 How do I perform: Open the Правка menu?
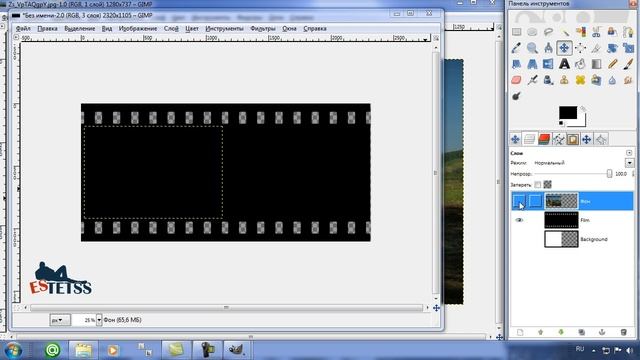point(47,29)
